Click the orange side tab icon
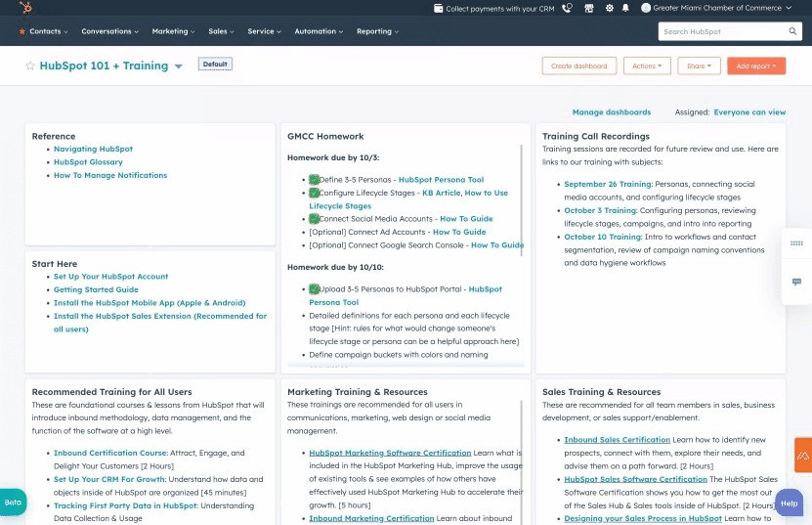 tap(802, 455)
